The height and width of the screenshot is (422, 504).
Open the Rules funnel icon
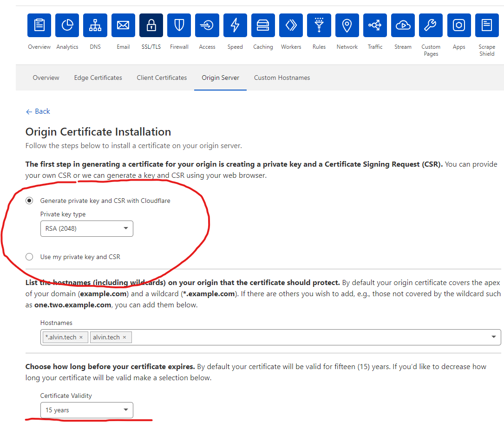(x=319, y=26)
